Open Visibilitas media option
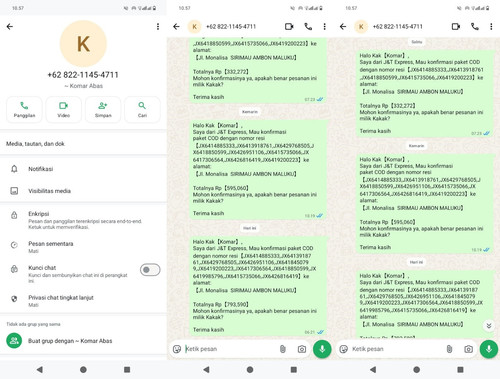The height and width of the screenshot is (379, 500). coord(83,191)
